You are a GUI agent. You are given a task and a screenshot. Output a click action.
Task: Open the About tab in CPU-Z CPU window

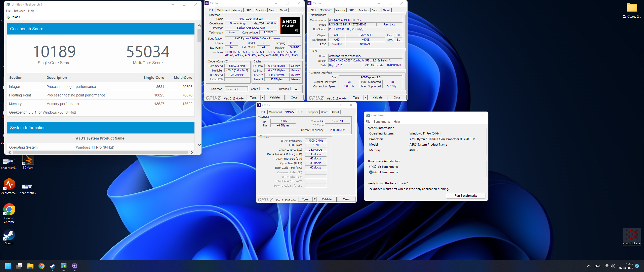(283, 10)
